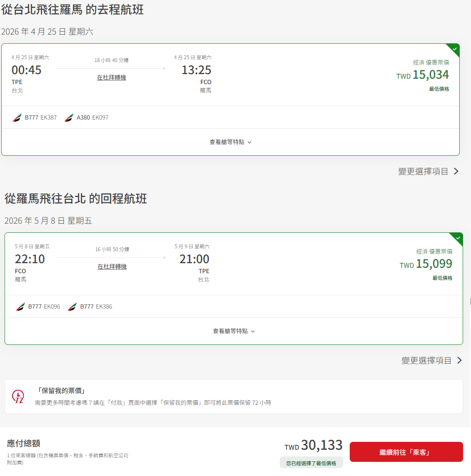Image resolution: width=471 pixels, height=476 pixels.
Task: Click Emirates logo beside B777 EK386
Action: tap(73, 307)
